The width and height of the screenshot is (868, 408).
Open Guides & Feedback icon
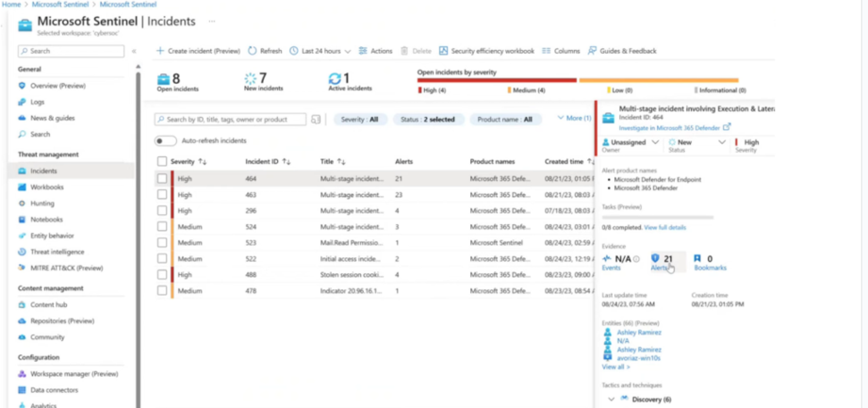(592, 51)
